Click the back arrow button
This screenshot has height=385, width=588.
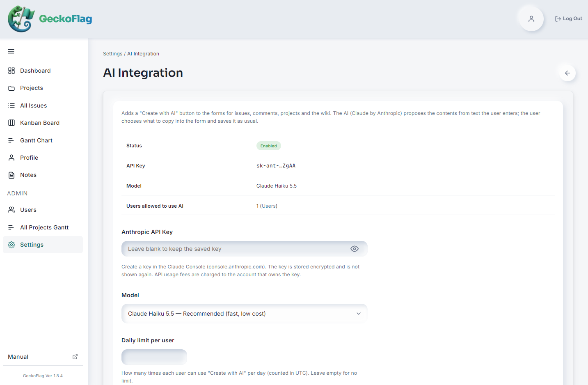(567, 73)
